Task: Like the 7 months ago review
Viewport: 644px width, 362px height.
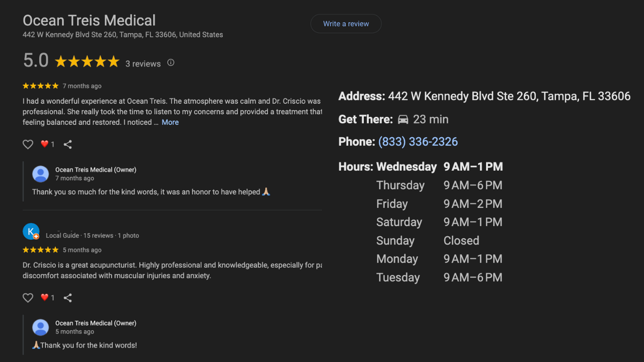Action: point(28,144)
